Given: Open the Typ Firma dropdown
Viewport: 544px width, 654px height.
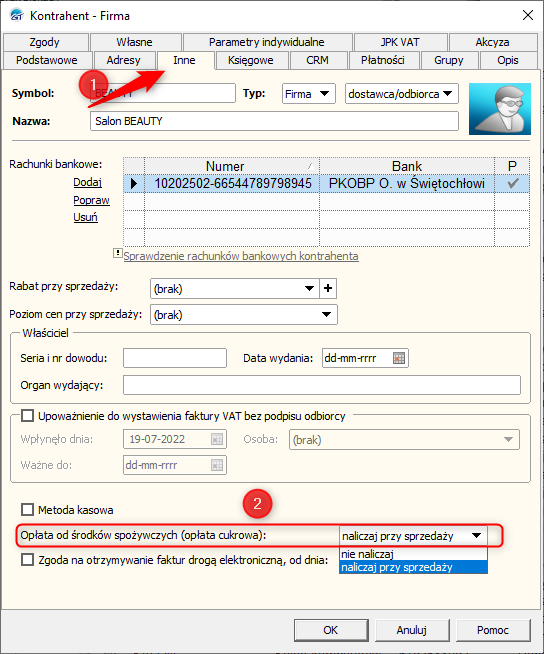Looking at the screenshot, I should [308, 94].
